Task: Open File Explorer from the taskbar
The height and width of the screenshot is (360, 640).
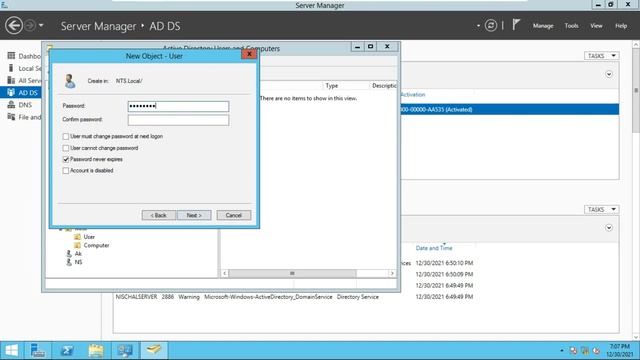Action: click(96, 351)
